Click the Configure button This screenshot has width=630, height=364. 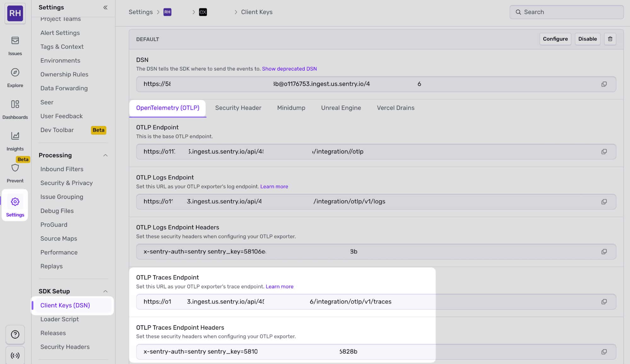[555, 39]
